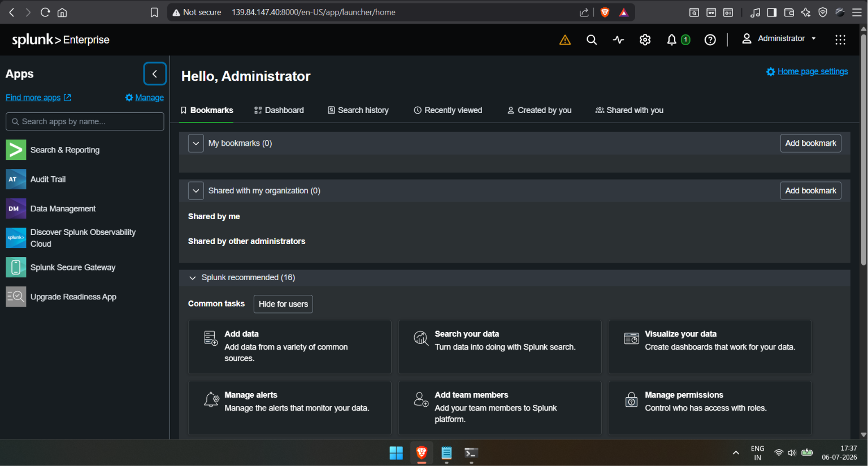Click the browser bookmark icon
Screen dimensions: 868x466
tap(154, 12)
